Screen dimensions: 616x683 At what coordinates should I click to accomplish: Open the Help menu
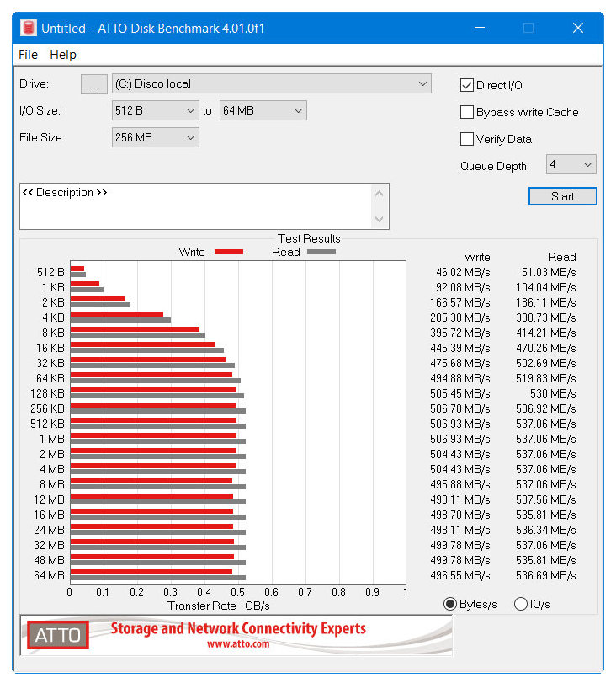point(63,55)
